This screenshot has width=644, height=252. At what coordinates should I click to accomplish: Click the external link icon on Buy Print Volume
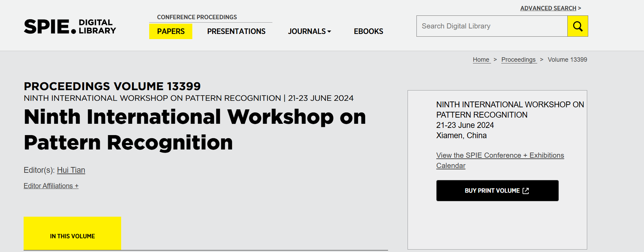526,191
